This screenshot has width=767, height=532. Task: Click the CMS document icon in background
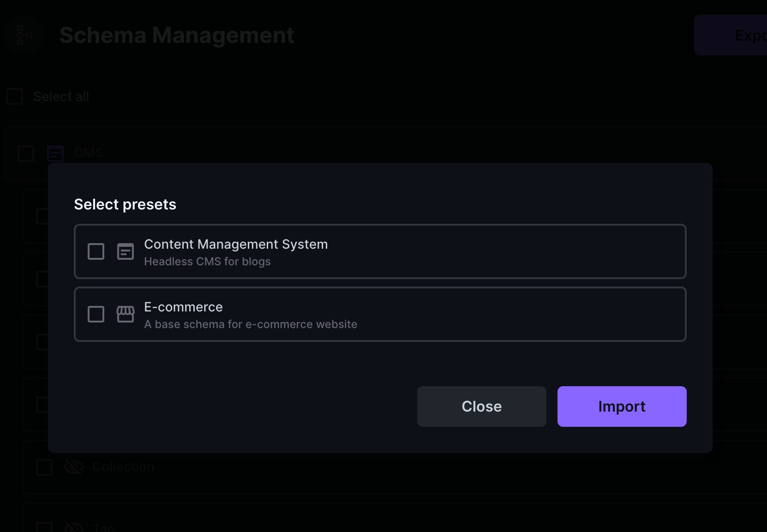coord(55,153)
